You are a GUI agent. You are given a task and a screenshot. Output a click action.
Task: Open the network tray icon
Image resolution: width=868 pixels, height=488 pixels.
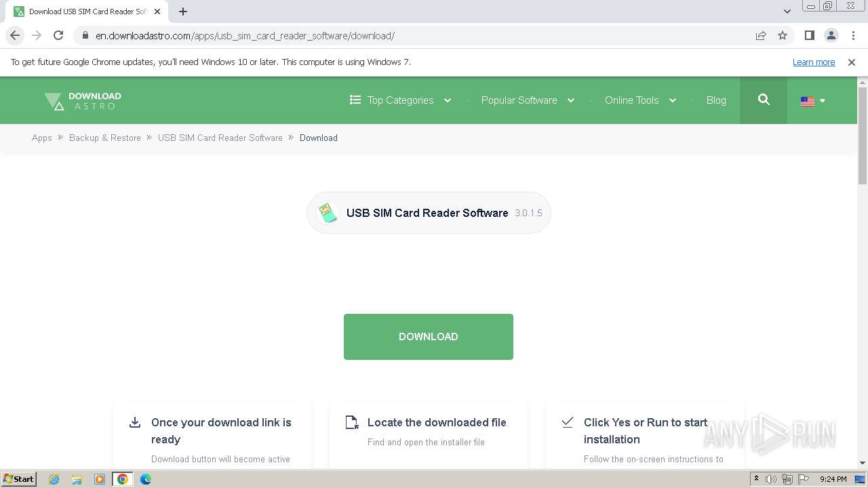coord(787,479)
